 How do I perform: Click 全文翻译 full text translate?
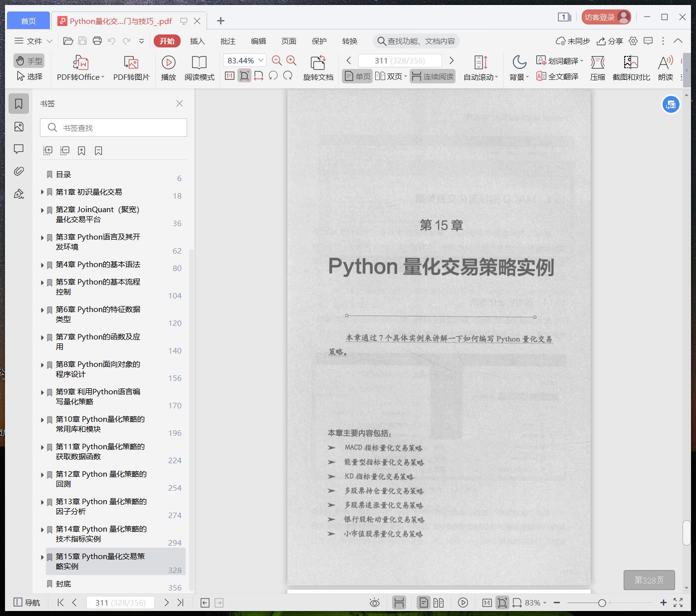pos(557,76)
